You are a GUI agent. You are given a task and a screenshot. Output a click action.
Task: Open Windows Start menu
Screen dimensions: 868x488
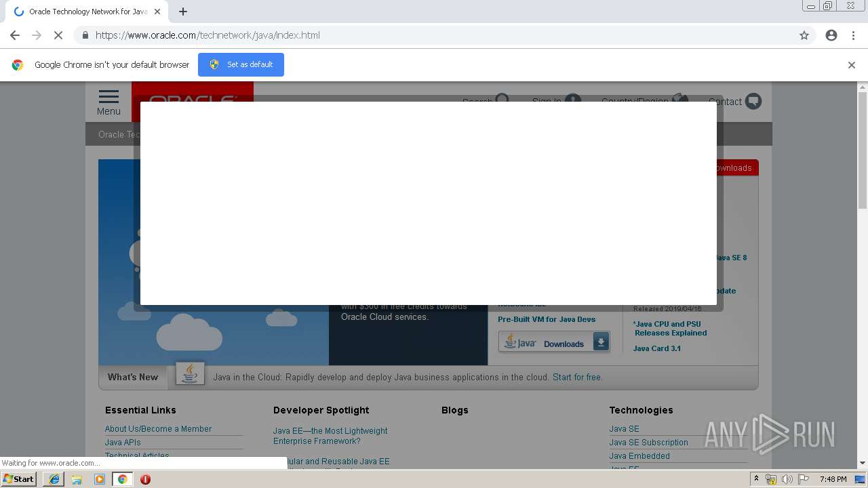pos(19,479)
